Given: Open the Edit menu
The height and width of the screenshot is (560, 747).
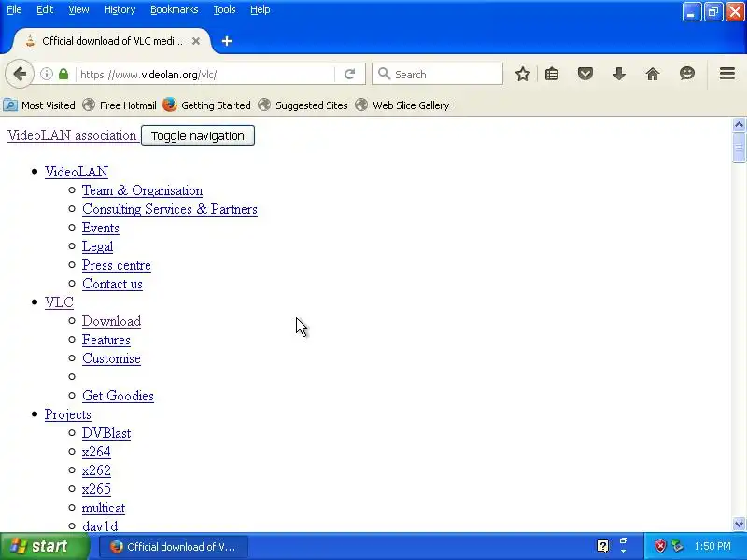Looking at the screenshot, I should click(45, 9).
